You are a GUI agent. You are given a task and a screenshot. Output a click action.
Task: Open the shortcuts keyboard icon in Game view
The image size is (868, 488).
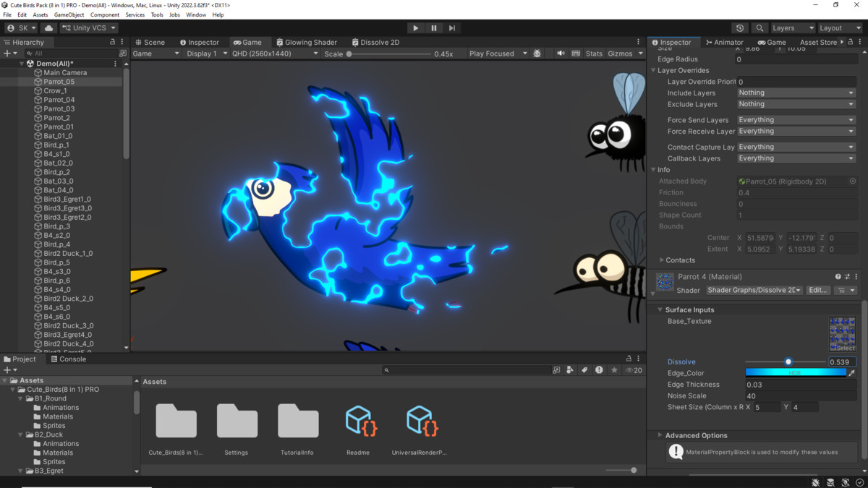pyautogui.click(x=576, y=53)
